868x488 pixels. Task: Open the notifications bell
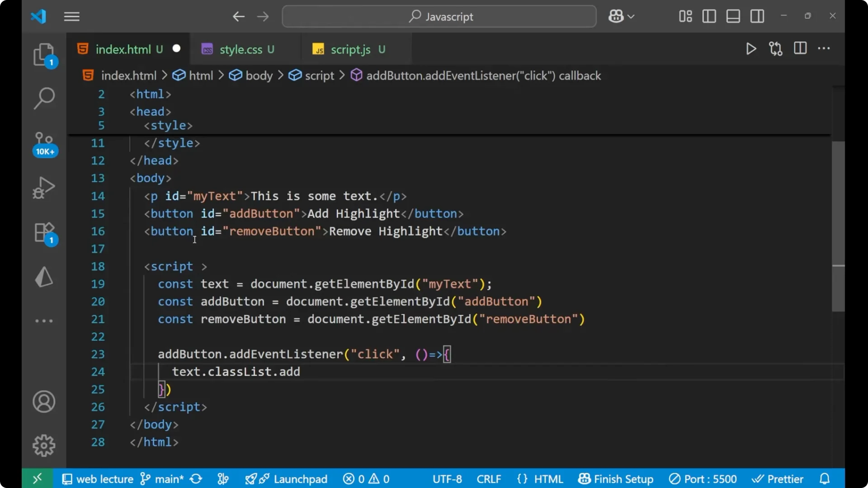825,479
